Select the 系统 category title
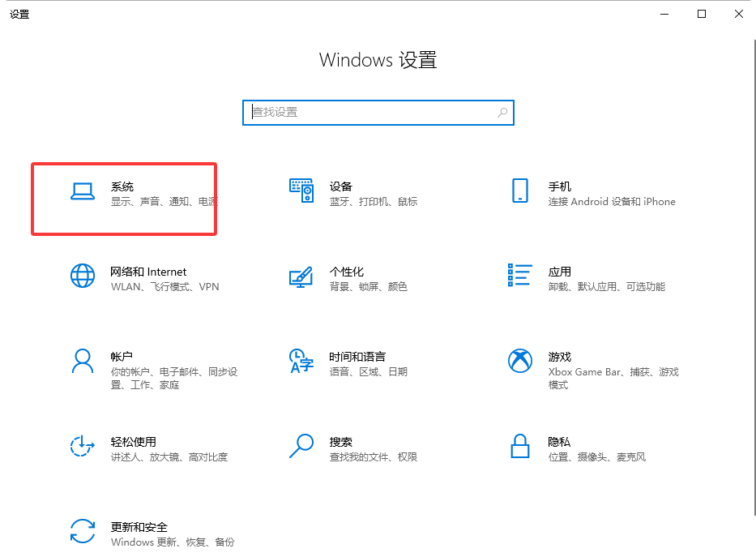The image size is (756, 557). coord(122,186)
